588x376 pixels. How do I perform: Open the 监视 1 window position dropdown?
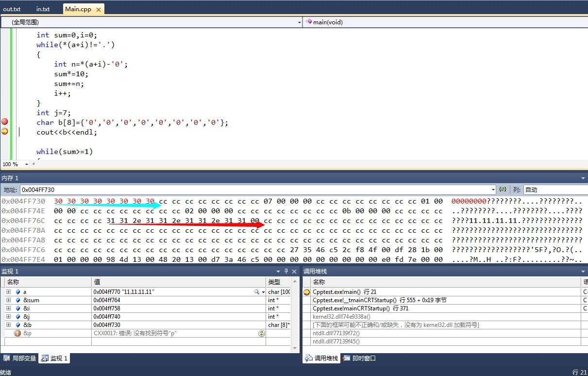tap(279, 272)
